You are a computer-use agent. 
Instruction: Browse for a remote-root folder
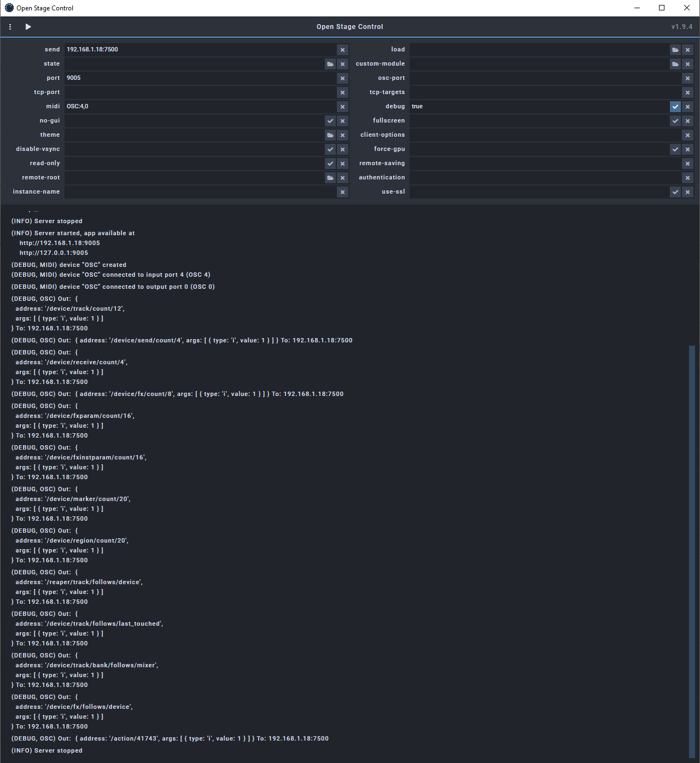[330, 178]
